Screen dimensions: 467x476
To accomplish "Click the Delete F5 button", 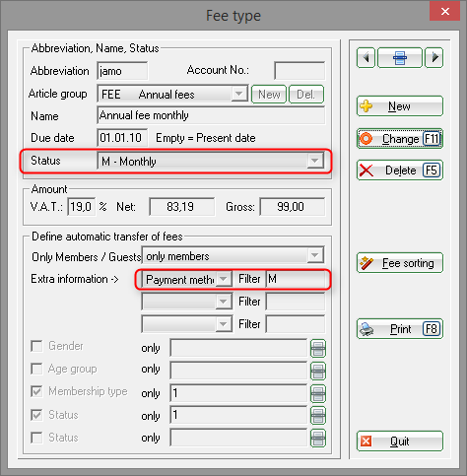I will pyautogui.click(x=400, y=170).
